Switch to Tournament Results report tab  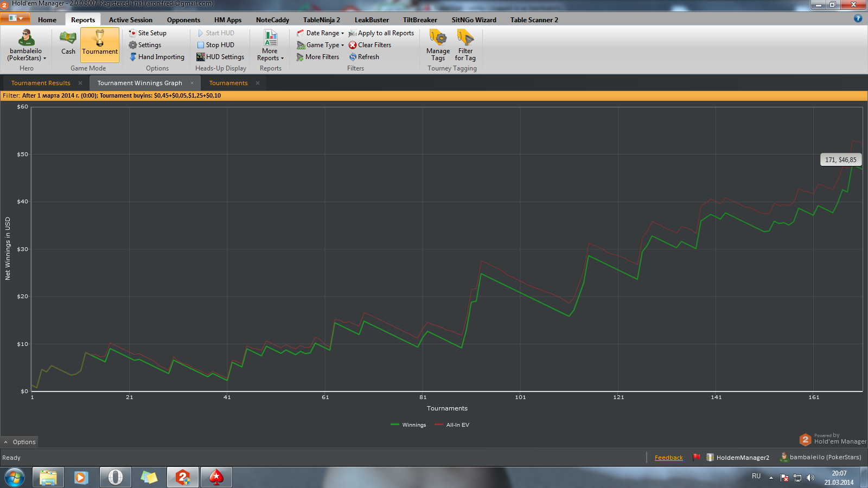(41, 83)
